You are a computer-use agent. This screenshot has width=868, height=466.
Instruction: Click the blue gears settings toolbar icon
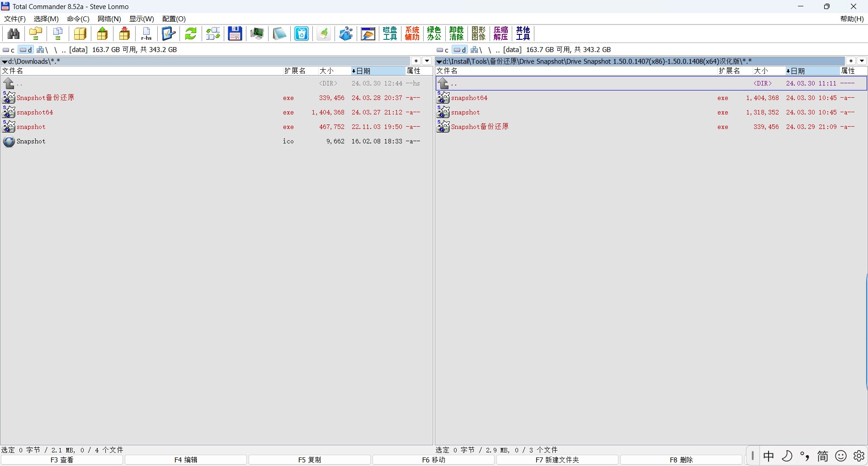346,34
